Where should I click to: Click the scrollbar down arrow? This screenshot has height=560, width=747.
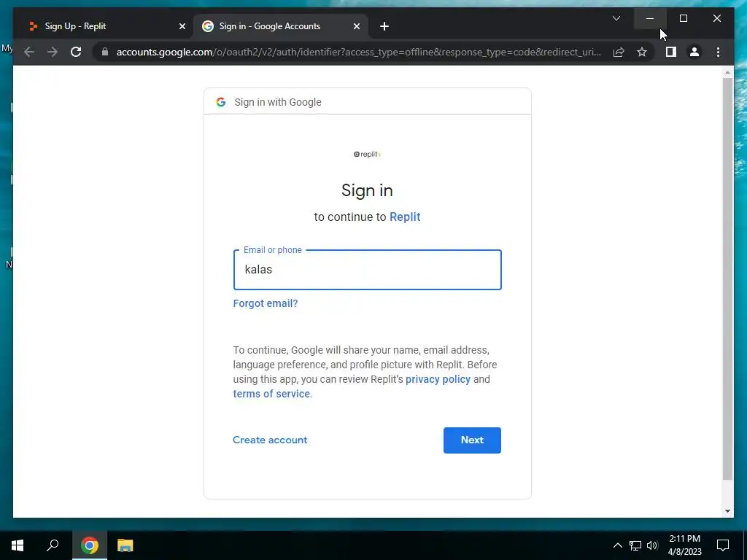(x=727, y=511)
